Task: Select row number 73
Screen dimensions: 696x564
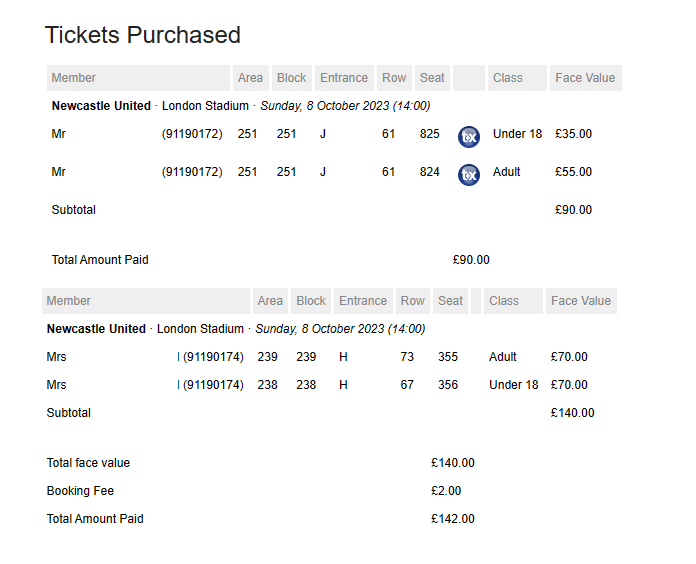Action: click(407, 357)
